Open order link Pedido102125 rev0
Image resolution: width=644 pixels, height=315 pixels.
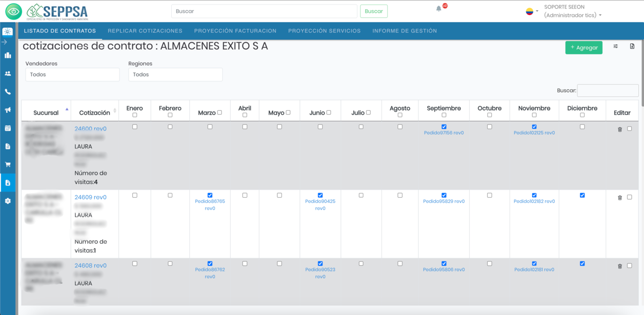click(x=534, y=133)
